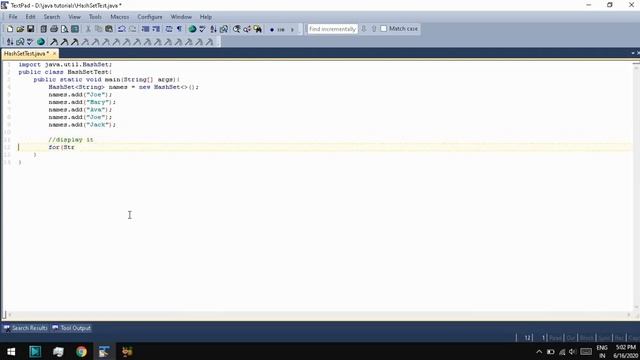Click the //display it comment
Image resolution: width=640 pixels, height=360 pixels.
[71, 140]
